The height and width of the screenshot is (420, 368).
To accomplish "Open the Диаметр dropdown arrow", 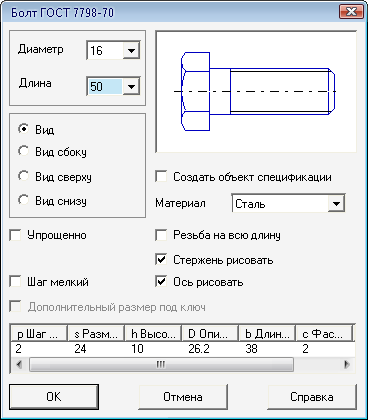I will 131,51.
